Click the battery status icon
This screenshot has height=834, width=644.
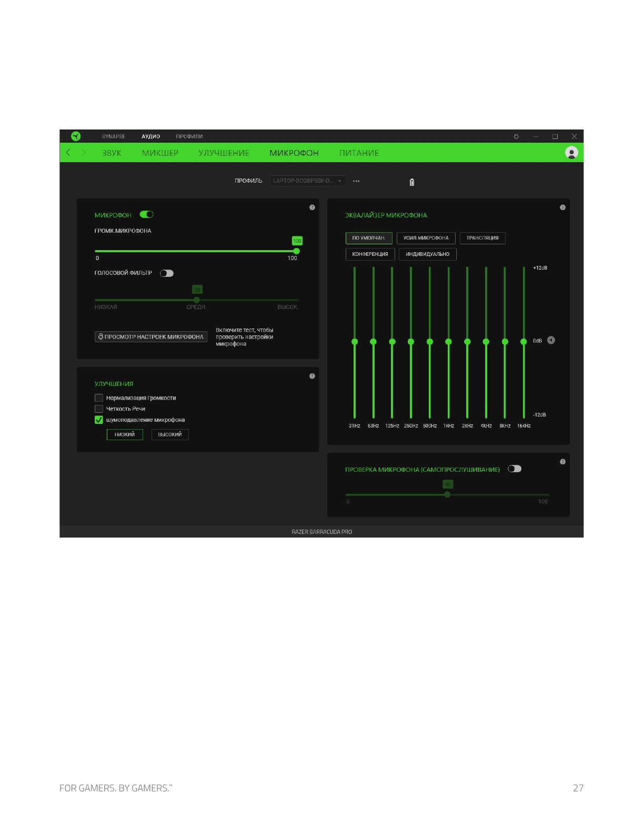(x=411, y=182)
